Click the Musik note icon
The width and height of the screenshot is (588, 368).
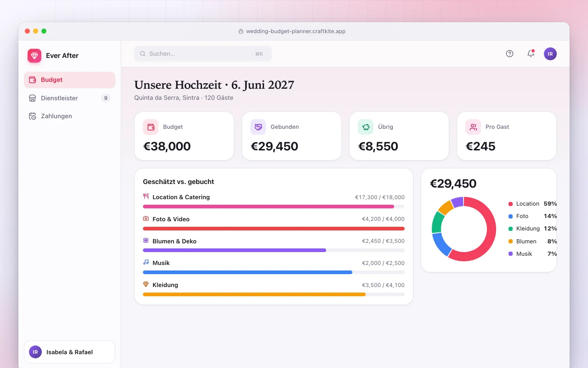(146, 262)
